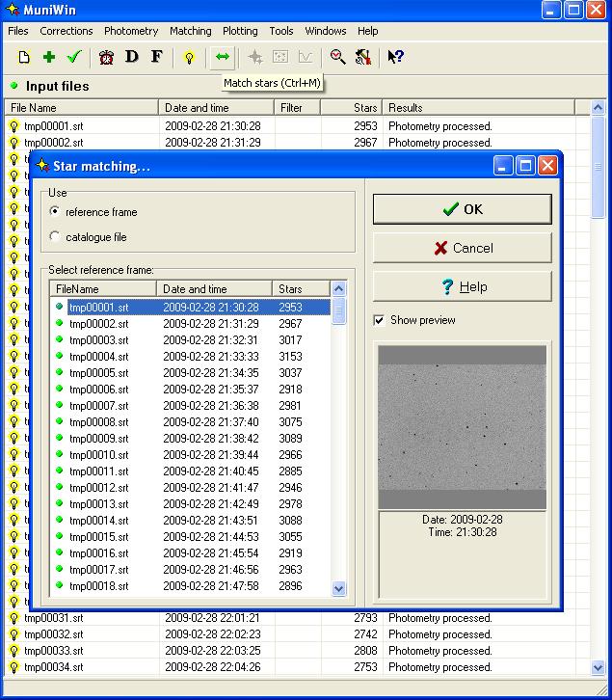Image resolution: width=612 pixels, height=700 pixels.
Task: Click the D dark correction icon
Action: coord(132,58)
